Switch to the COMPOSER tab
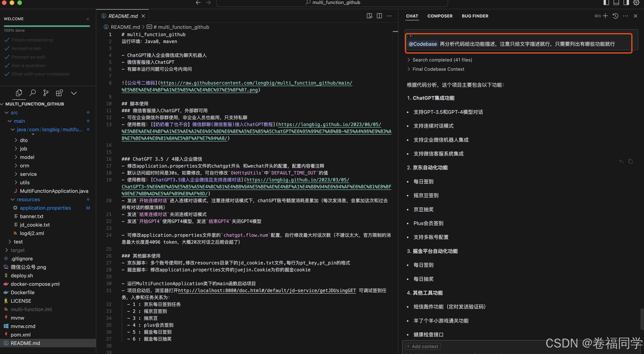This screenshot has width=644, height=354. tap(440, 16)
